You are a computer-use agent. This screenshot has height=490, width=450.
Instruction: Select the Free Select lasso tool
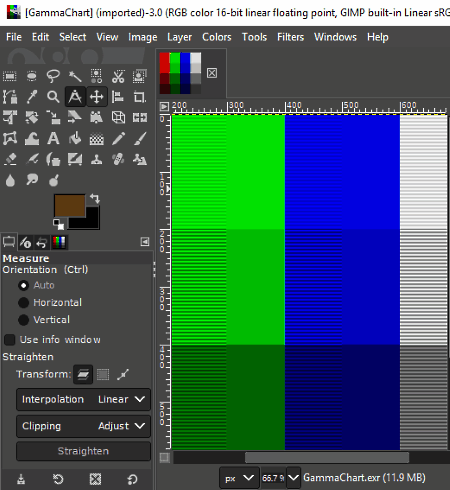[53, 76]
